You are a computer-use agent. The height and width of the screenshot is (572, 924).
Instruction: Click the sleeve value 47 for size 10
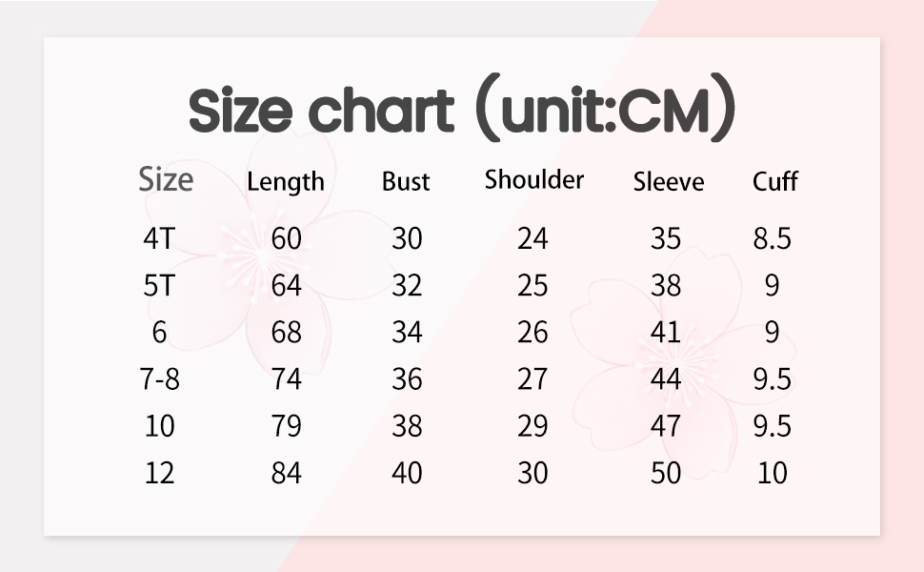pyautogui.click(x=666, y=426)
